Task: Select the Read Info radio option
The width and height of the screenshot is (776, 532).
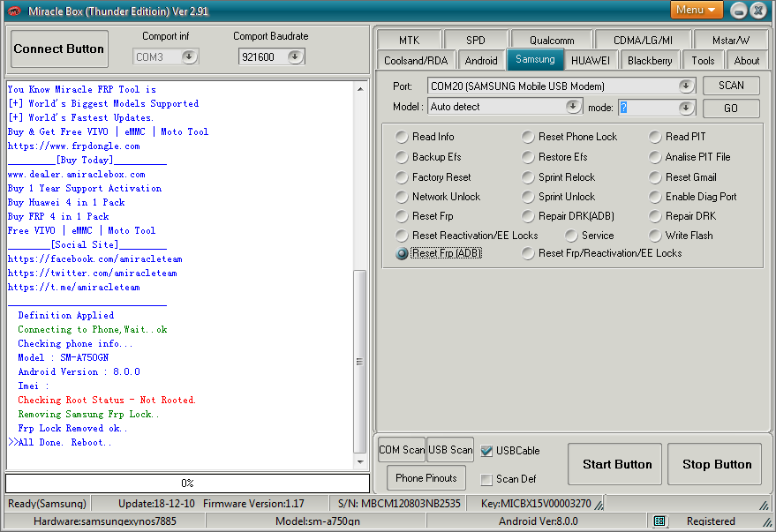Action: point(402,137)
